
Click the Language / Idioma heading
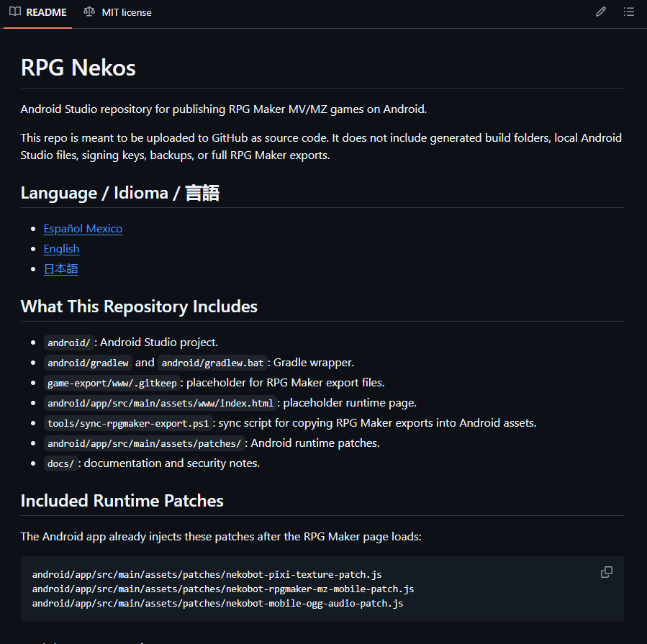click(x=120, y=193)
